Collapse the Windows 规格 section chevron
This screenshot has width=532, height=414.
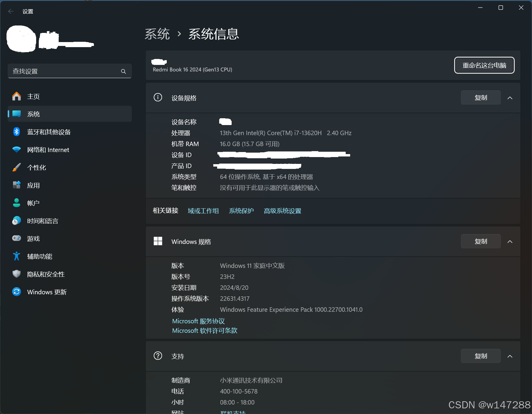(x=510, y=242)
